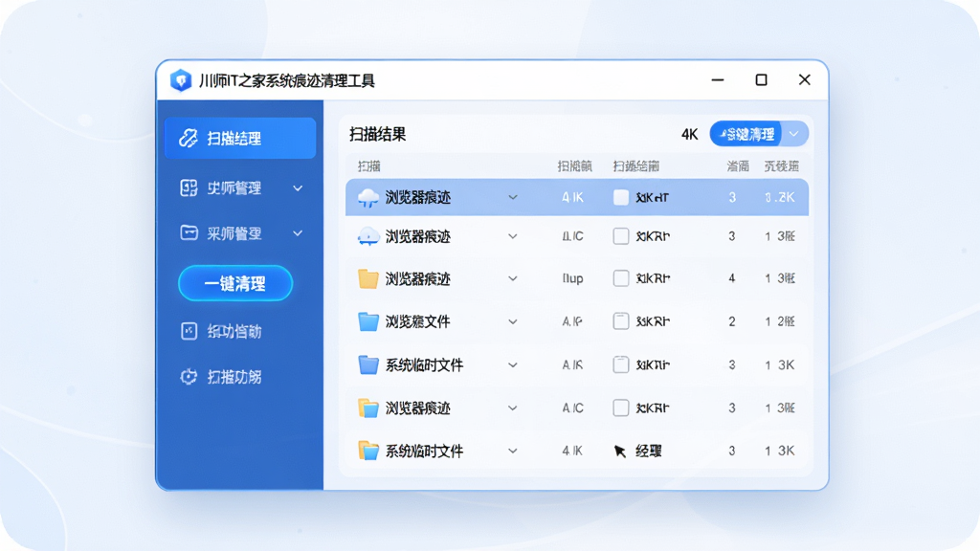Click the folder icon in the A.IC 浏览器痕迹 row
This screenshot has width=980, height=551.
(x=368, y=408)
